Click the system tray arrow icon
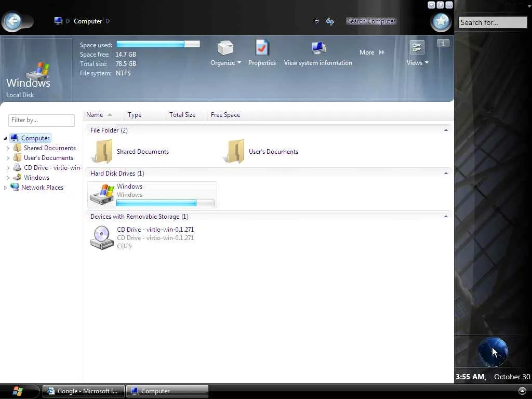The image size is (532, 399). point(523,391)
